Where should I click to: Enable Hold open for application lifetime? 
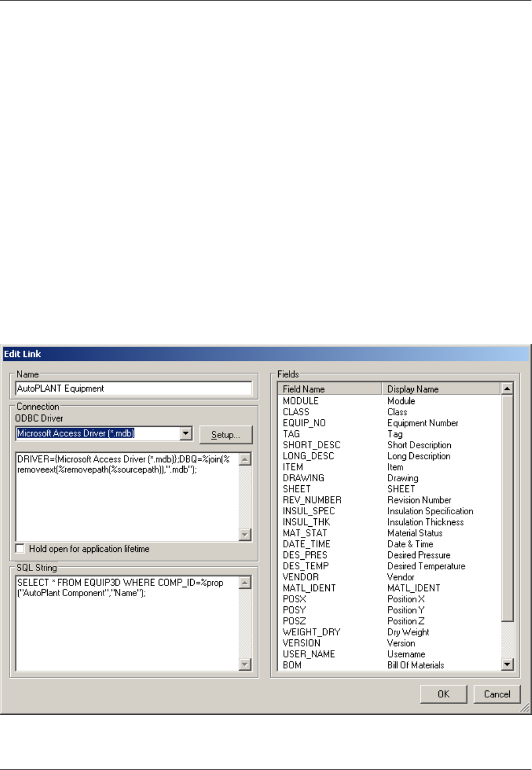pos(20,549)
